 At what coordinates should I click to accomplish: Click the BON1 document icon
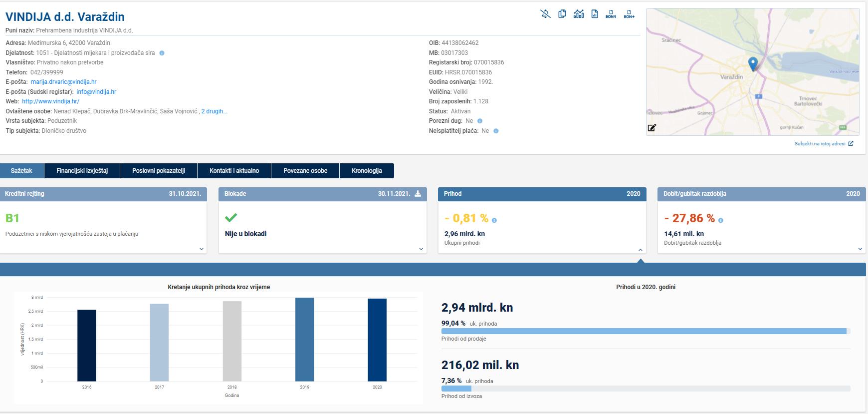click(x=611, y=14)
